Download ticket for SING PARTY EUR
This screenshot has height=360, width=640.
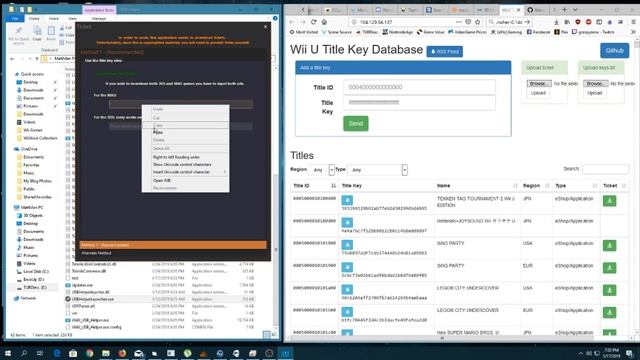[x=609, y=268]
